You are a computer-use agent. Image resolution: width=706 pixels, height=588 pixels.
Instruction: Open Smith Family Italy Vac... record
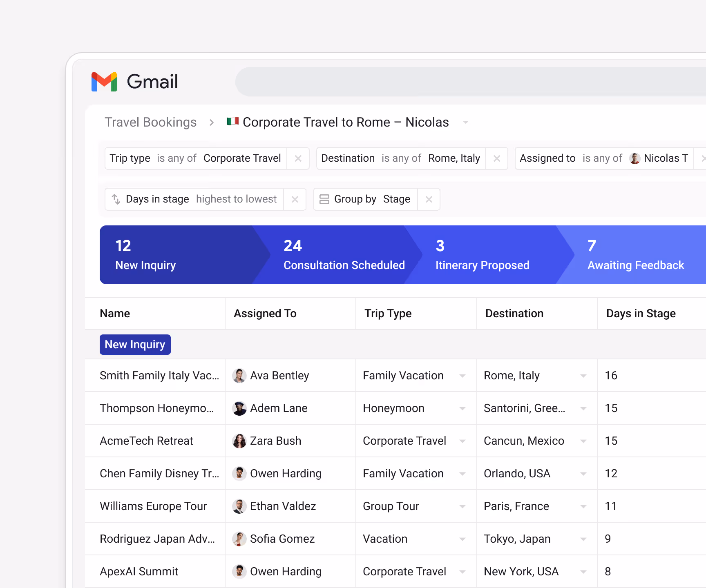click(159, 376)
